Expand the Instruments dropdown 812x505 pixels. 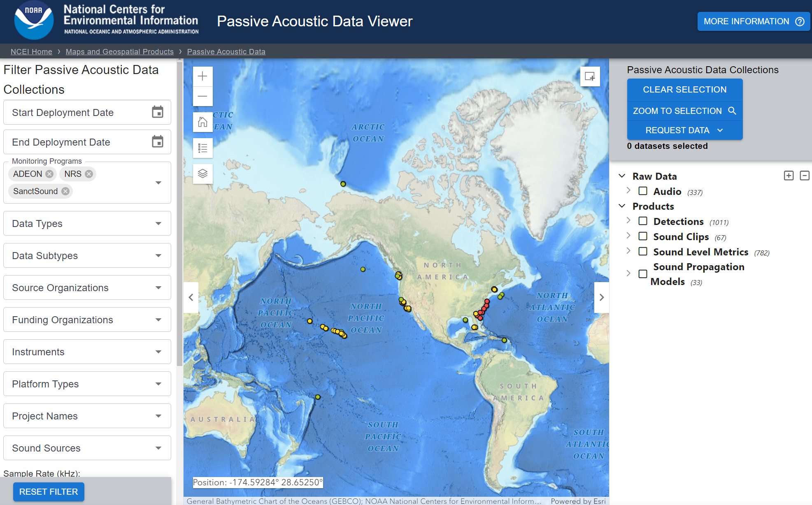(x=87, y=352)
